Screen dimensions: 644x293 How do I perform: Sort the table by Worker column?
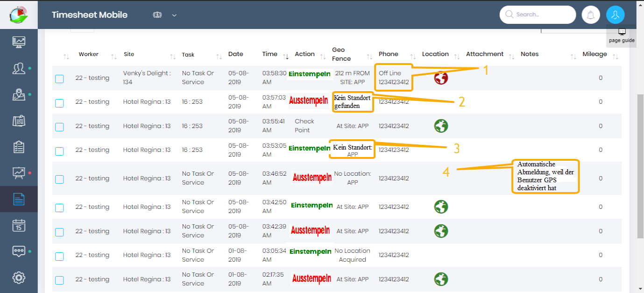(88, 54)
